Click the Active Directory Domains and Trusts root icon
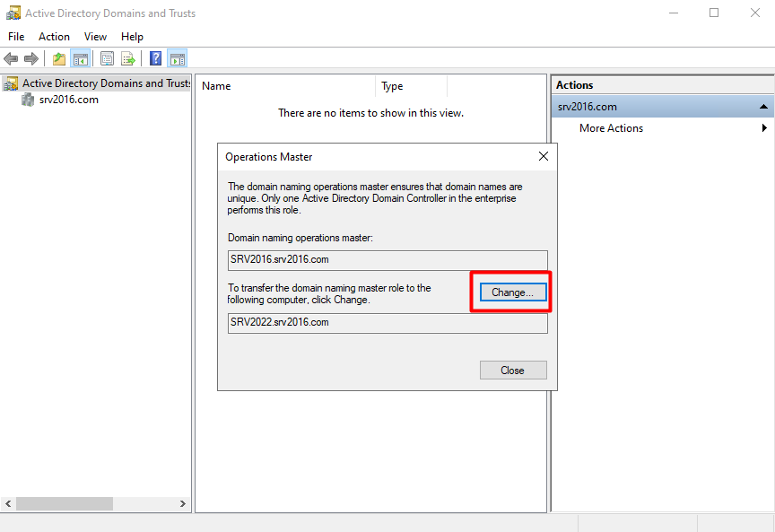Image resolution: width=775 pixels, height=532 pixels. (11, 83)
